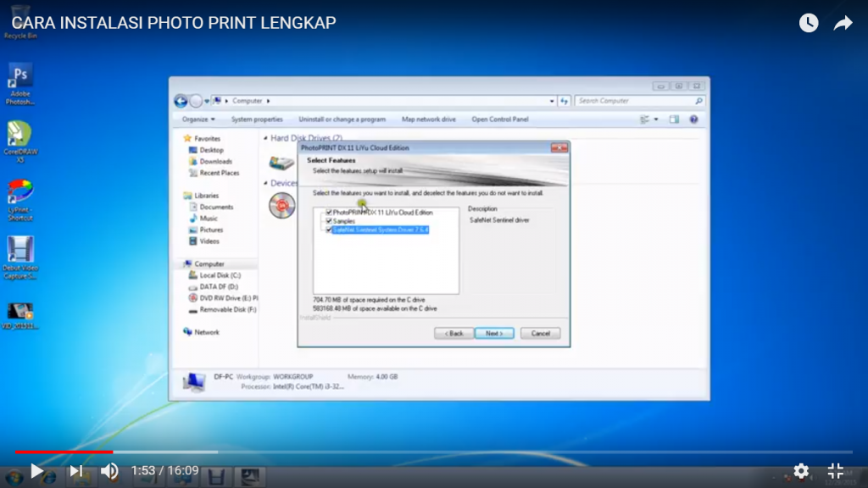Expand the change-your-view dropdown arrow
Viewport: 868px width, 488px height.
click(x=656, y=119)
